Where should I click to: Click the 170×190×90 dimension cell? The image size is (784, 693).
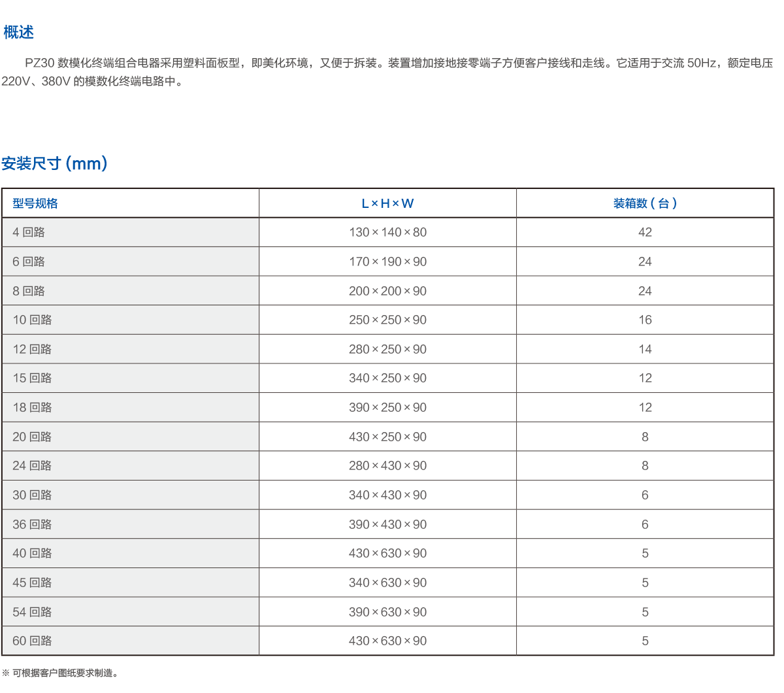click(387, 262)
